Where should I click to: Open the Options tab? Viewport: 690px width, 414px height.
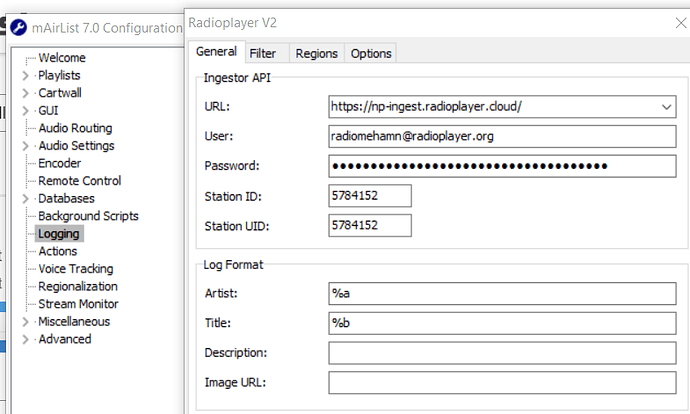point(371,53)
